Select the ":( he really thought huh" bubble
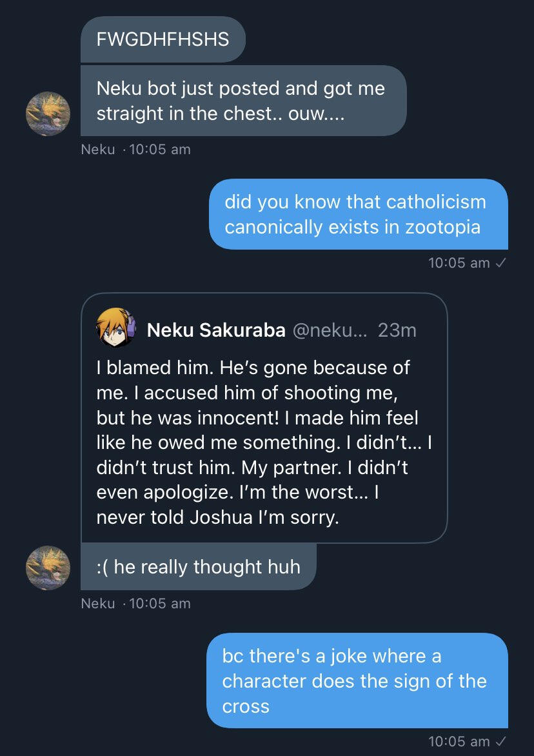This screenshot has height=756, width=534. coord(198,567)
